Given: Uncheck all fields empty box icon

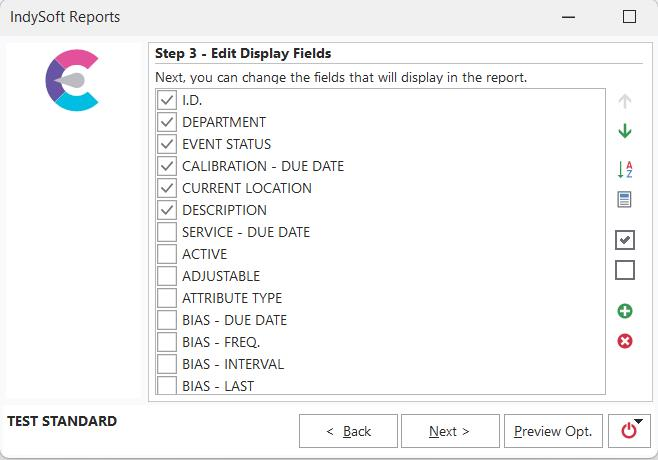Looking at the screenshot, I should (x=625, y=270).
